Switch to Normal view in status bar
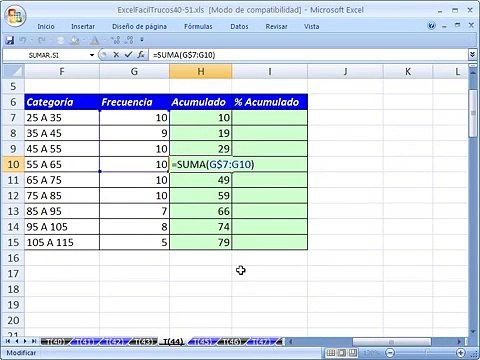Image resolution: width=480 pixels, height=360 pixels. (x=331, y=353)
